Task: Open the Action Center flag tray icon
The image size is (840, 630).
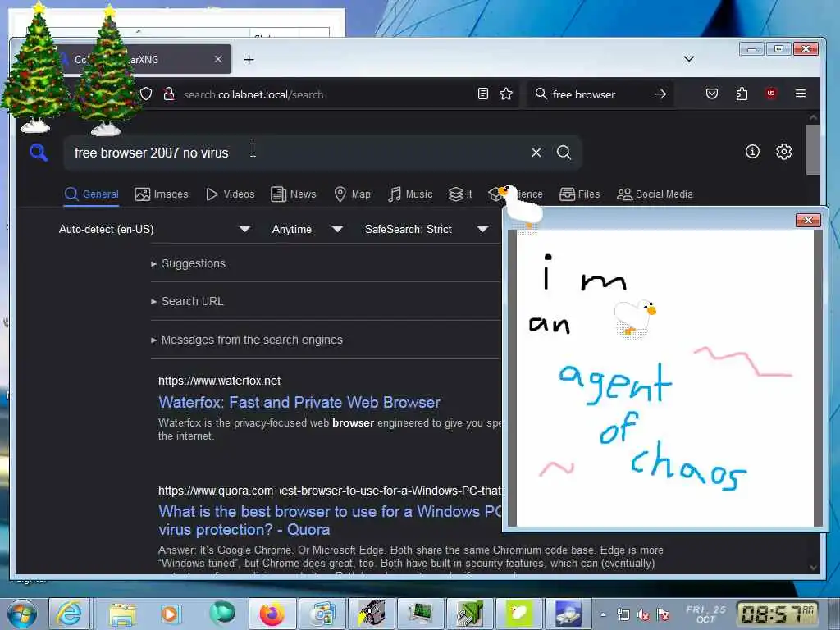Action: [663, 615]
